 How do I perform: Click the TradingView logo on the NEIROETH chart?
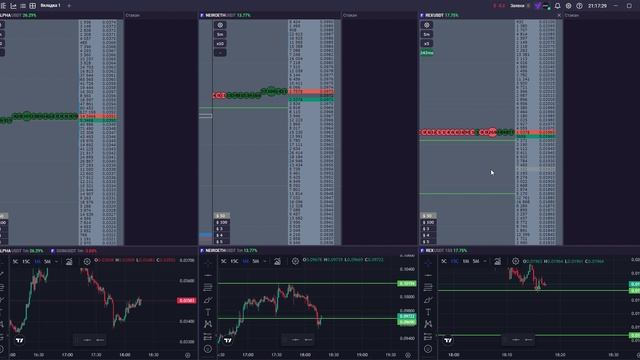pos(228,340)
